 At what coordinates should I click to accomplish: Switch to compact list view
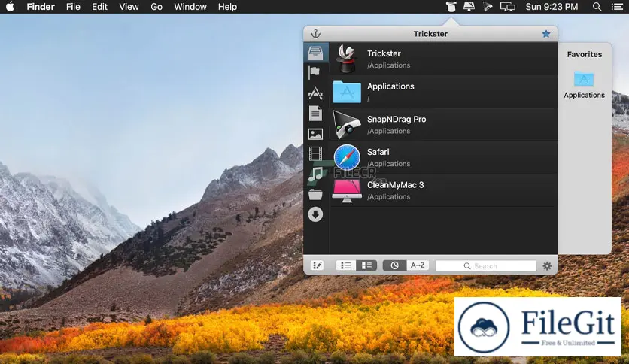345,265
